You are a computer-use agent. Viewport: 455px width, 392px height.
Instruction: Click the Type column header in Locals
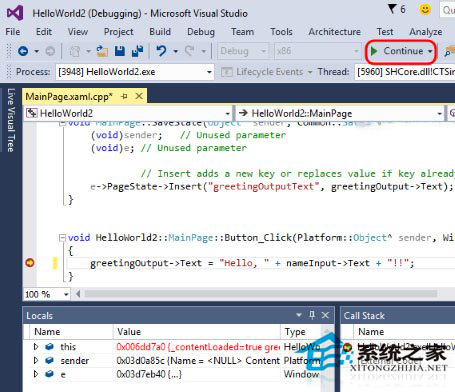(x=295, y=332)
